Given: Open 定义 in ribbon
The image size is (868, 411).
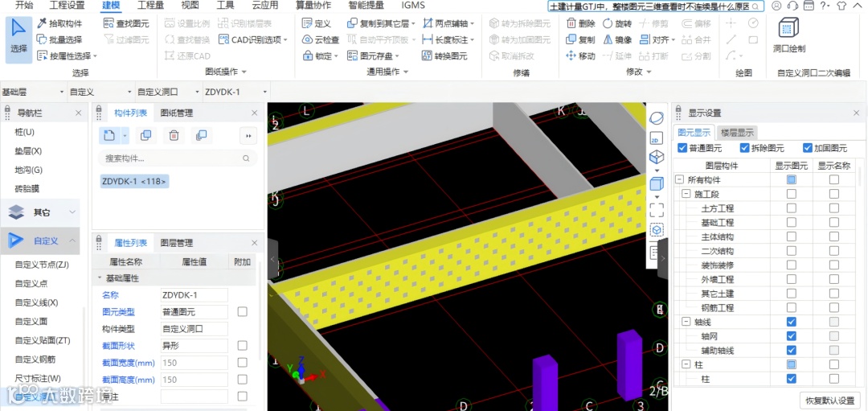Looking at the screenshot, I should tap(317, 23).
